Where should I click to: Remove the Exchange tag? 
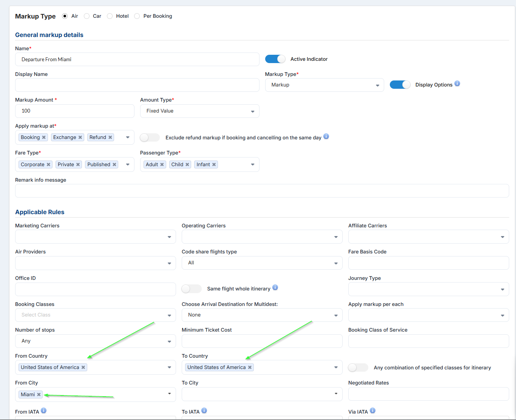pyautogui.click(x=80, y=137)
